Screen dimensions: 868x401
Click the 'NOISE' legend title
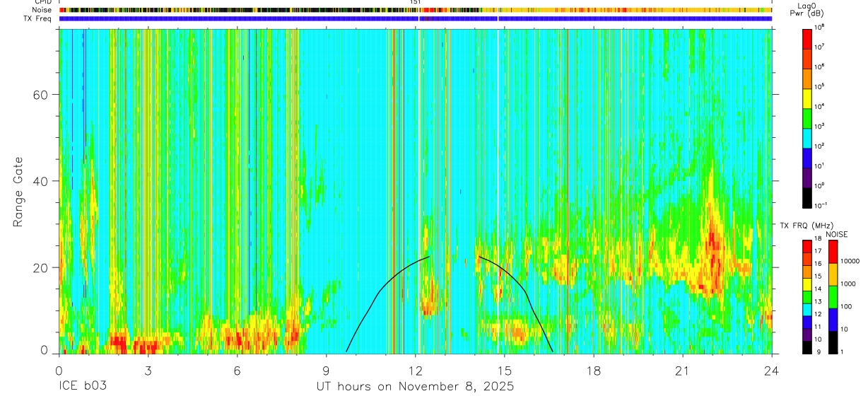coord(836,234)
